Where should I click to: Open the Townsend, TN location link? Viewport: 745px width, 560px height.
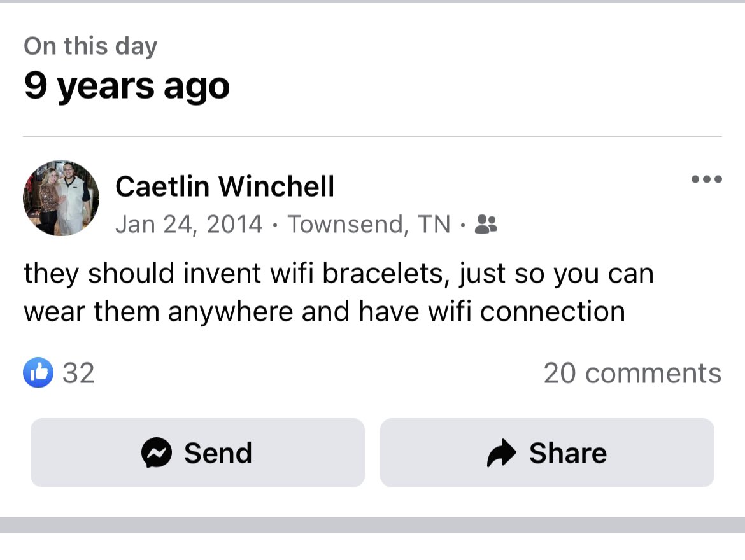(369, 224)
